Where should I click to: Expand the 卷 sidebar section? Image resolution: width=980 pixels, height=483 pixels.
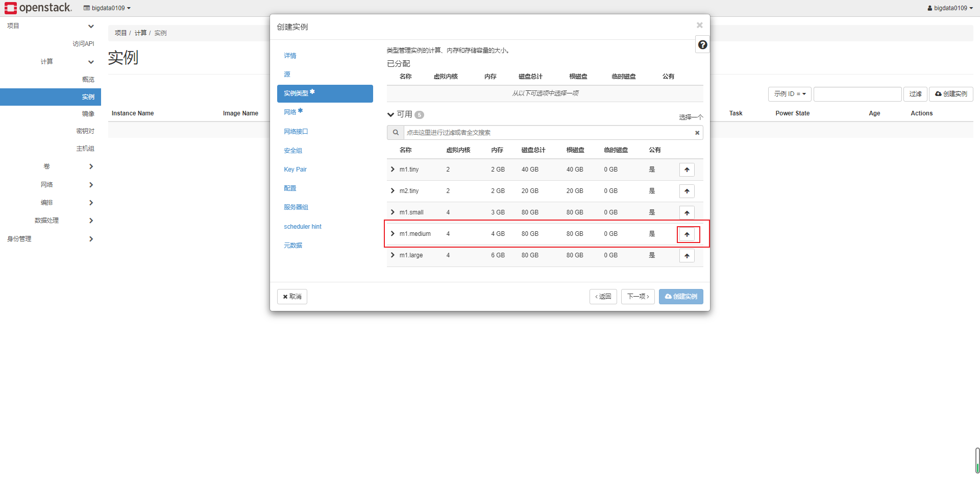[x=91, y=166]
